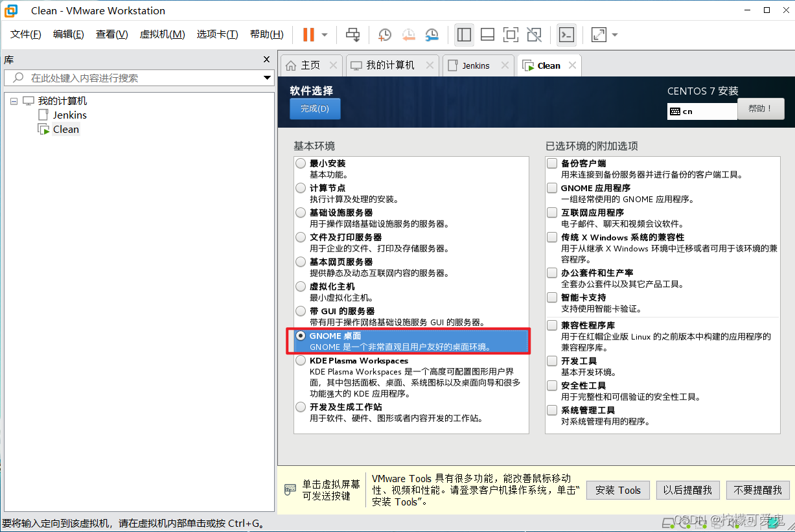The width and height of the screenshot is (795, 532).
Task: Select the KDE Plasma Workspaces radio button
Action: click(301, 360)
